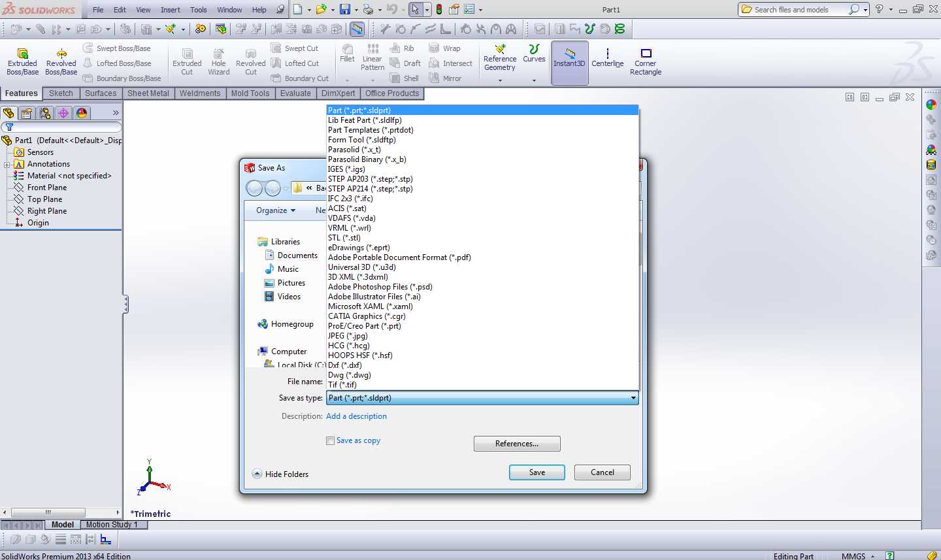
Task: Click the Mirror feature
Action: click(x=445, y=78)
